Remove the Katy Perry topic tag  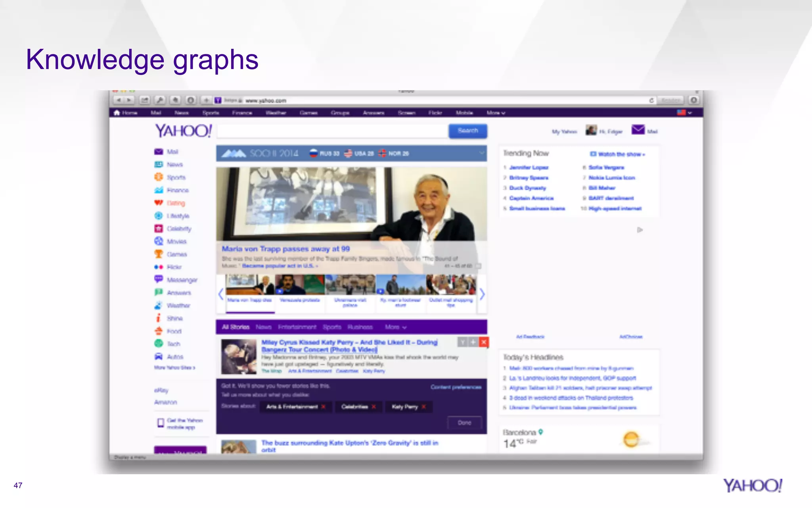pyautogui.click(x=424, y=407)
